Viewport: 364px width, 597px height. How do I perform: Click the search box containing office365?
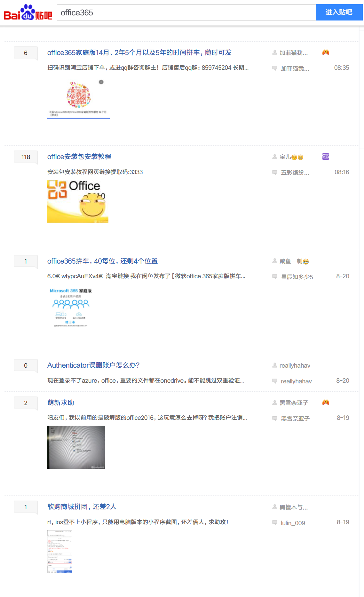(x=186, y=12)
